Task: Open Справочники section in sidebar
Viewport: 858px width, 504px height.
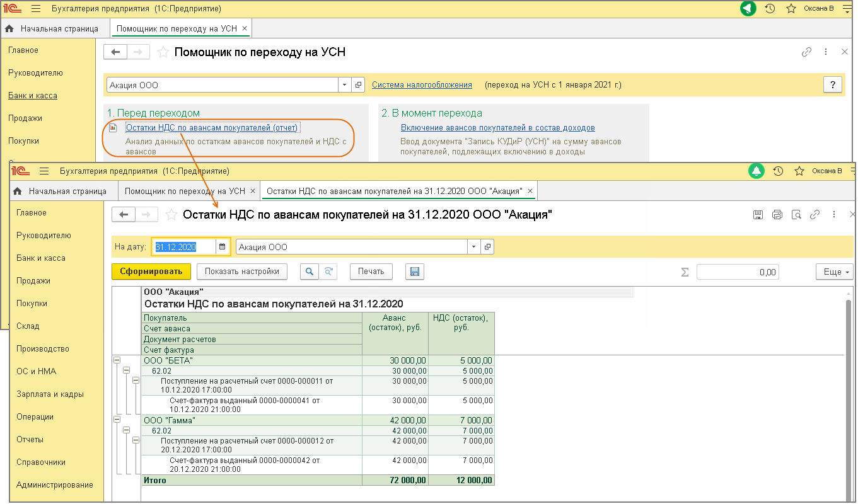Action: 41,462
